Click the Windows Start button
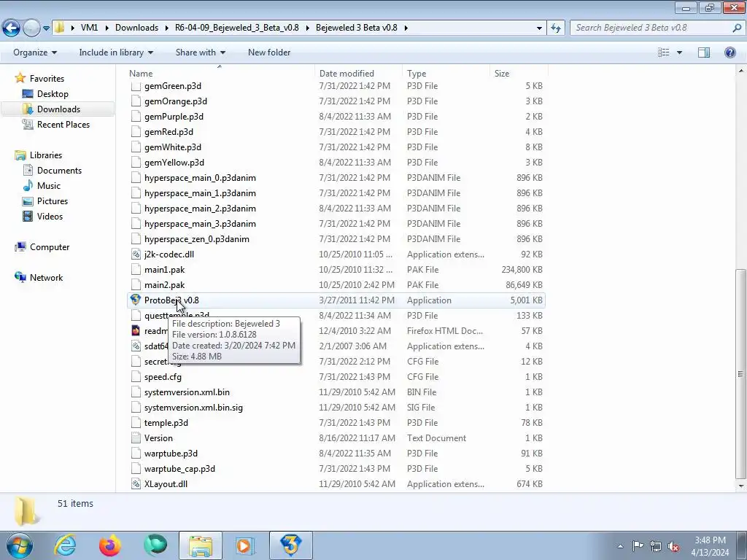Viewport: 747px width, 560px height. (19, 545)
